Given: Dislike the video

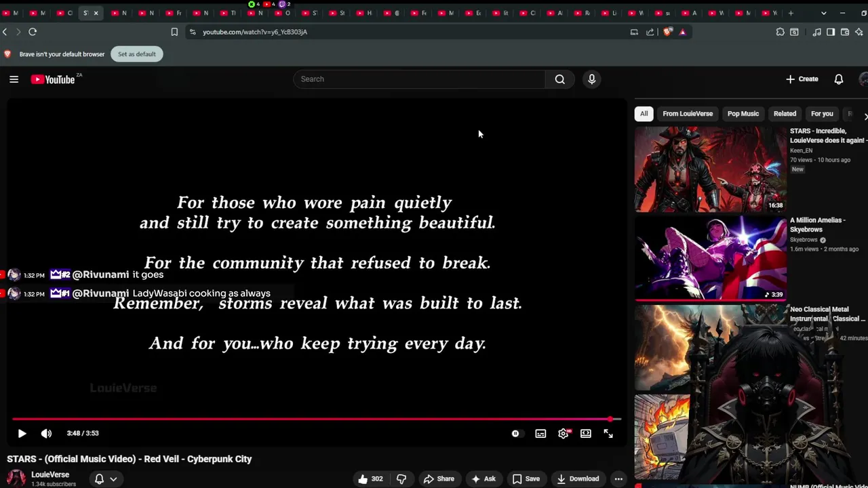Looking at the screenshot, I should pos(401,479).
